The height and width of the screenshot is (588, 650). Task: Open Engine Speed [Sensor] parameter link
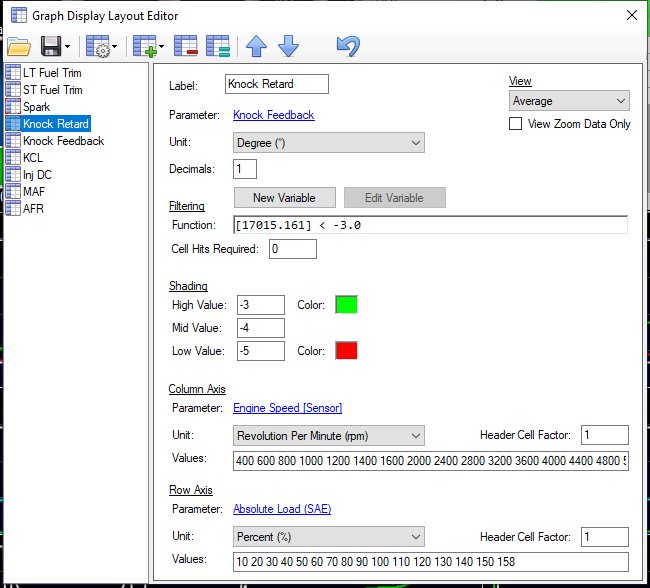click(x=288, y=408)
